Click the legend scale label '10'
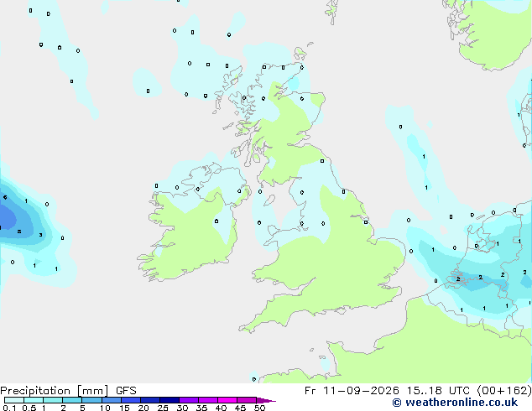This screenshot has width=532, height=411. 105,408
